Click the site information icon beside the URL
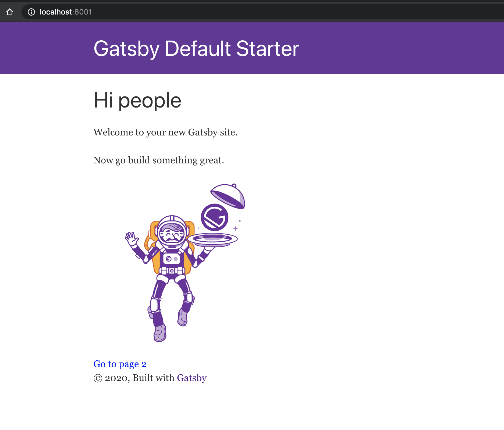 coord(31,12)
